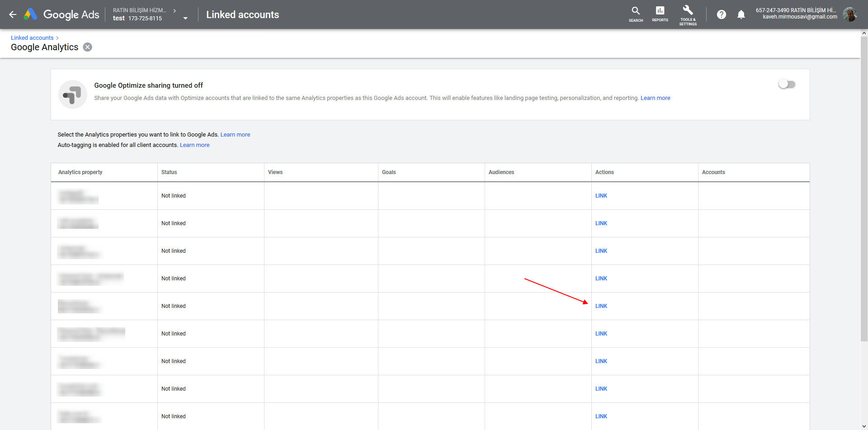The width and height of the screenshot is (868, 430).
Task: Click LINK in the third property row
Action: point(601,251)
